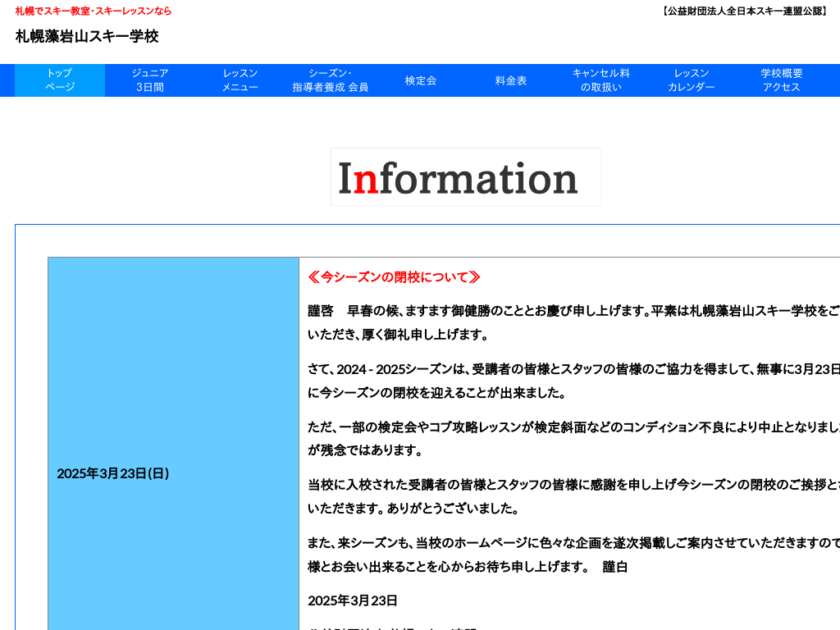Open the 料金表 navigation item

pyautogui.click(x=510, y=80)
